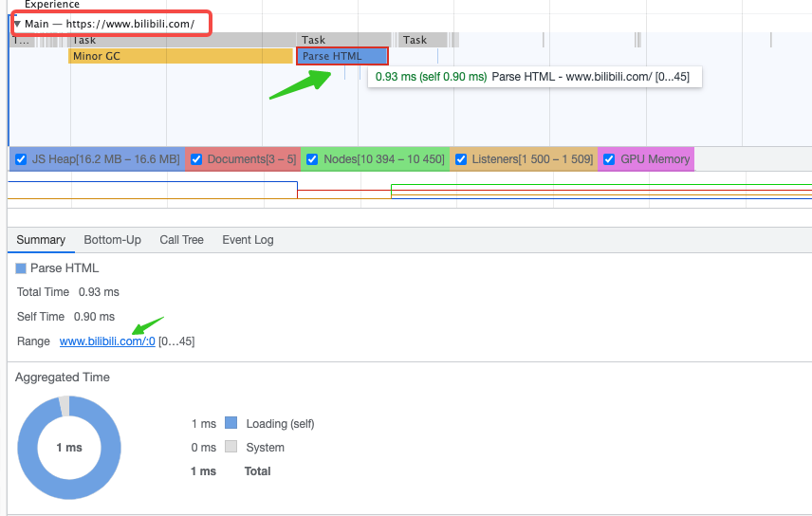This screenshot has height=516, width=812.
Task: Click the System gray legend swatch
Action: pyautogui.click(x=231, y=447)
